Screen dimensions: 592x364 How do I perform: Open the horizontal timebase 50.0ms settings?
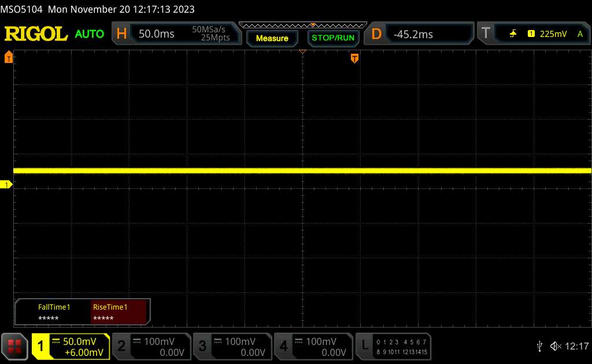coord(177,34)
